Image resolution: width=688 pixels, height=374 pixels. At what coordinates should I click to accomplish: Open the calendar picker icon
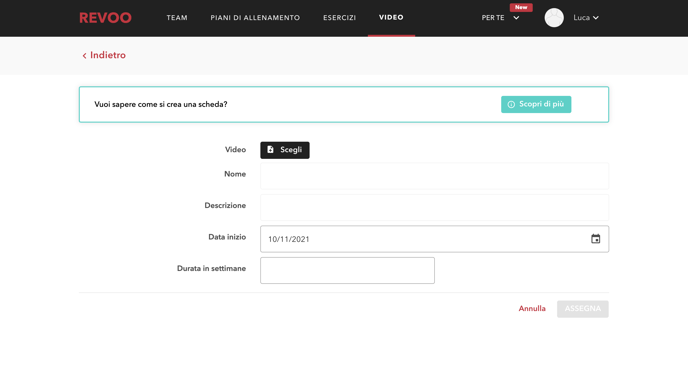[595, 239]
